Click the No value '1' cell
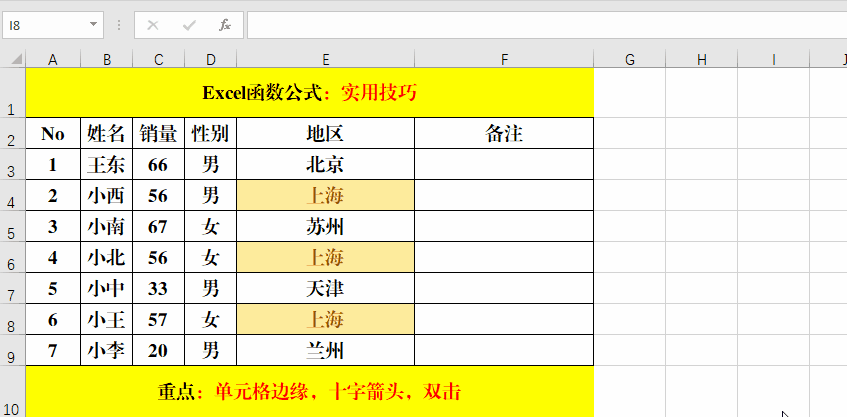Screen dimensions: 847x417 tap(53, 164)
